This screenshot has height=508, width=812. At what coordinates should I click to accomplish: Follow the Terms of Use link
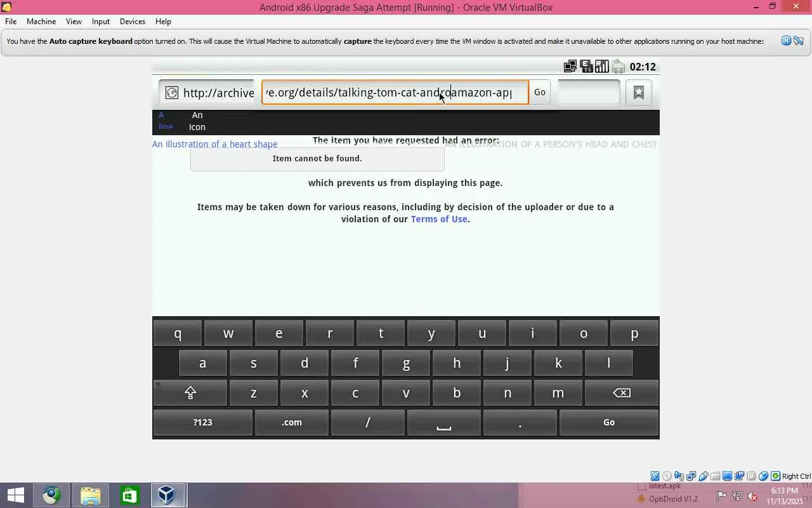click(439, 219)
